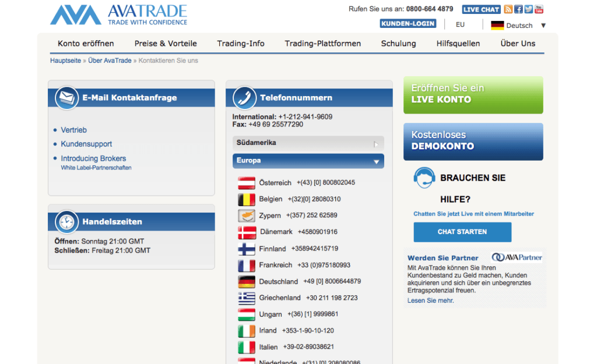This screenshot has width=597, height=364.
Task: Click the Frankreich flag icon
Action: coord(247,265)
